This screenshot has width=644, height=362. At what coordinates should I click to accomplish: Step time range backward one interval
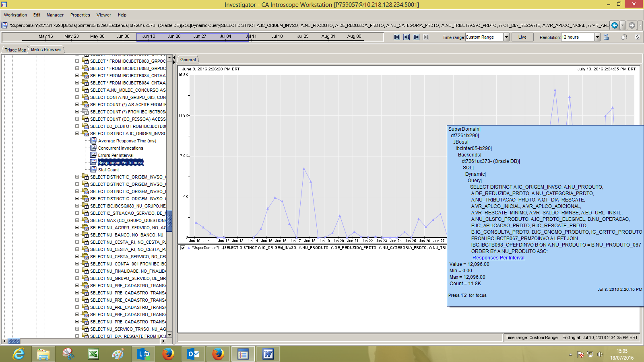coord(407,37)
